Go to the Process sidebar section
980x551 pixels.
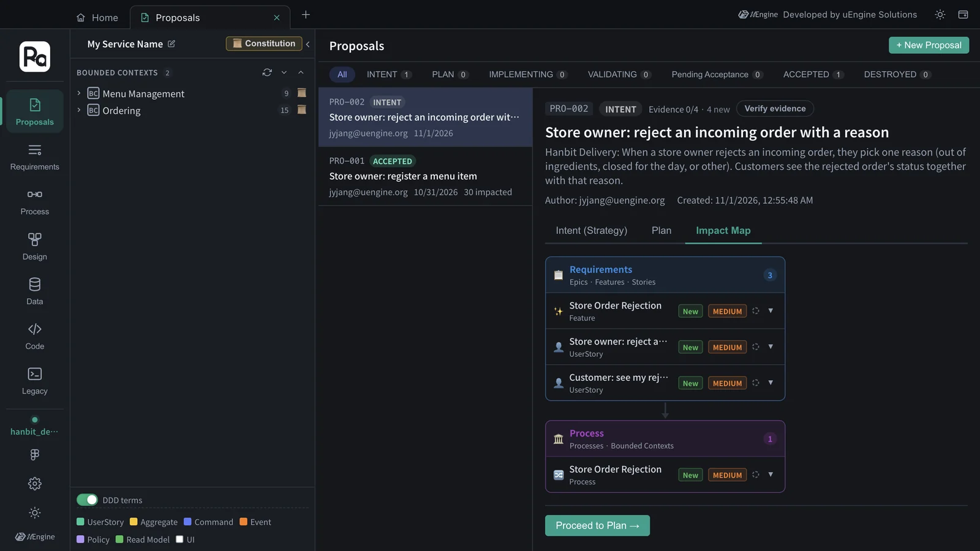(35, 201)
